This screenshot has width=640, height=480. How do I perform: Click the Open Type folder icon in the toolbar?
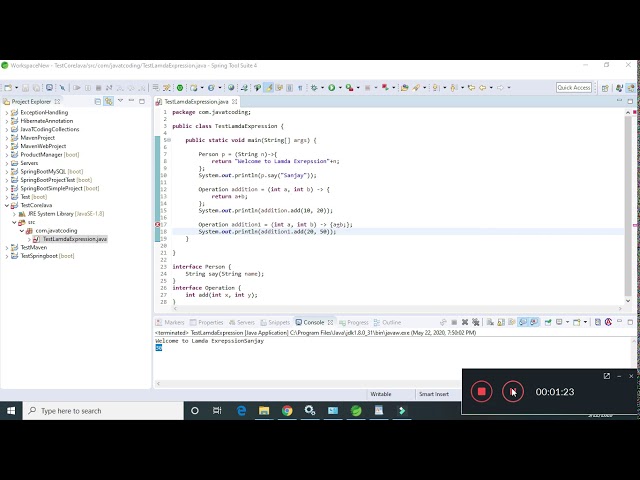pyautogui.click(x=404, y=87)
